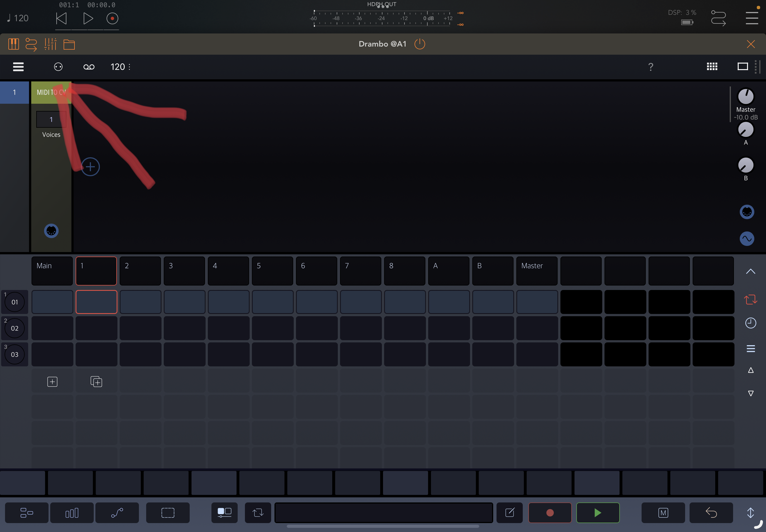Toggle the orange loop icon beside scenes
The image size is (766, 532).
pos(750,299)
